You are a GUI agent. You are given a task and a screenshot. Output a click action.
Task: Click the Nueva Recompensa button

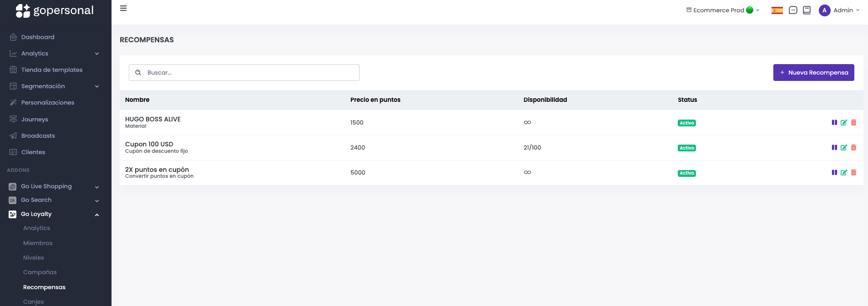[813, 73]
